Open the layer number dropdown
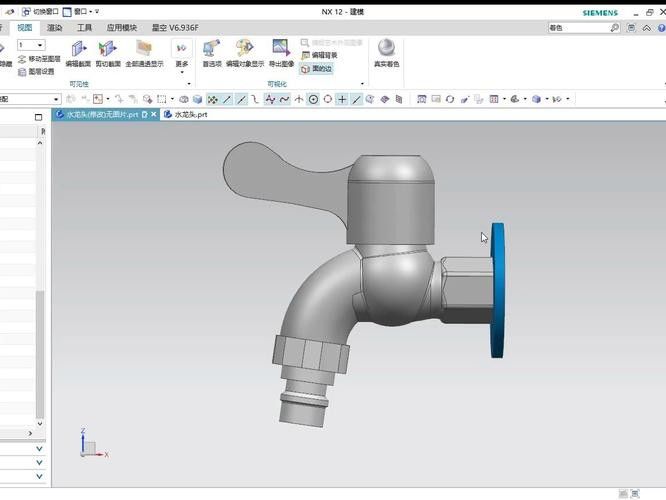The width and height of the screenshot is (666, 500). (x=40, y=45)
